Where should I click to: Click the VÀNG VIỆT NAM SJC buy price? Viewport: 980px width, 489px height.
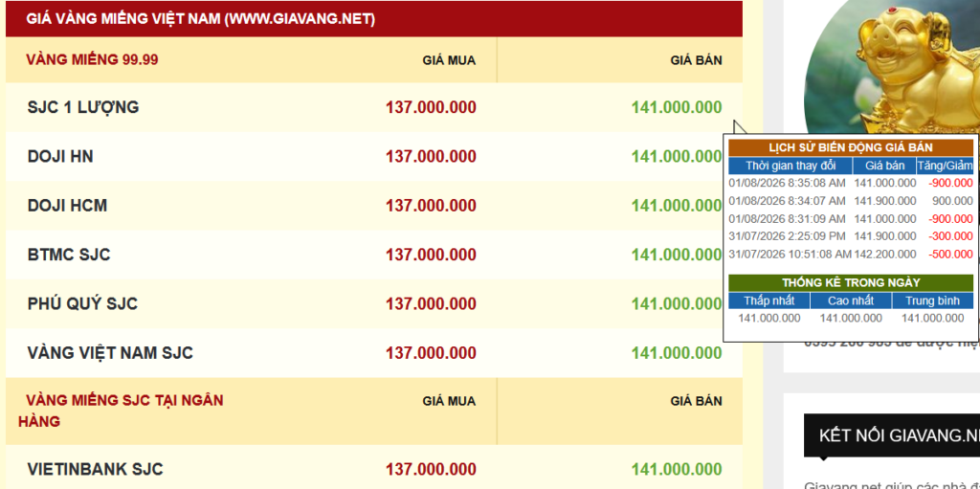(431, 353)
